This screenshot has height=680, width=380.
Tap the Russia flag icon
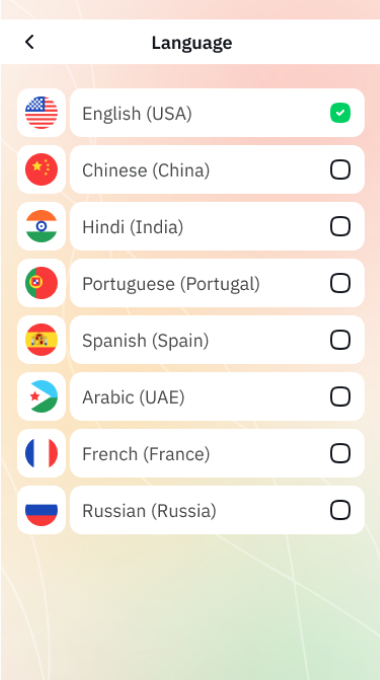coord(41,510)
